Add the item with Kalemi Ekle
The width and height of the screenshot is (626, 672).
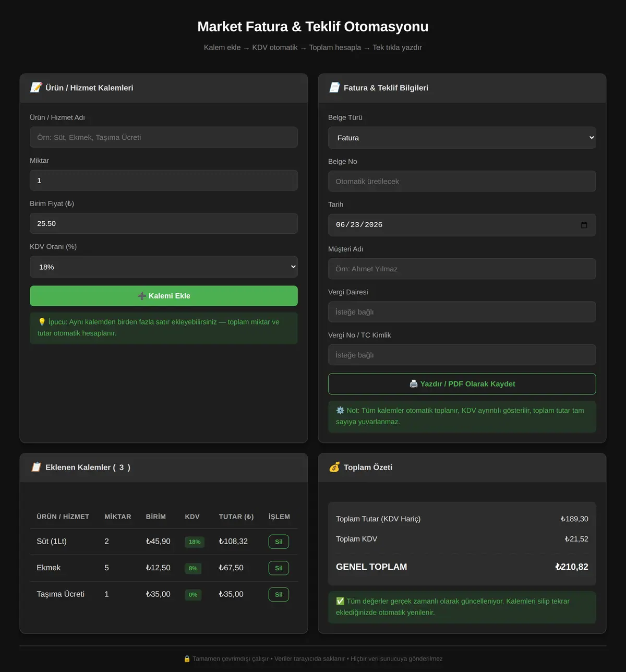point(164,296)
